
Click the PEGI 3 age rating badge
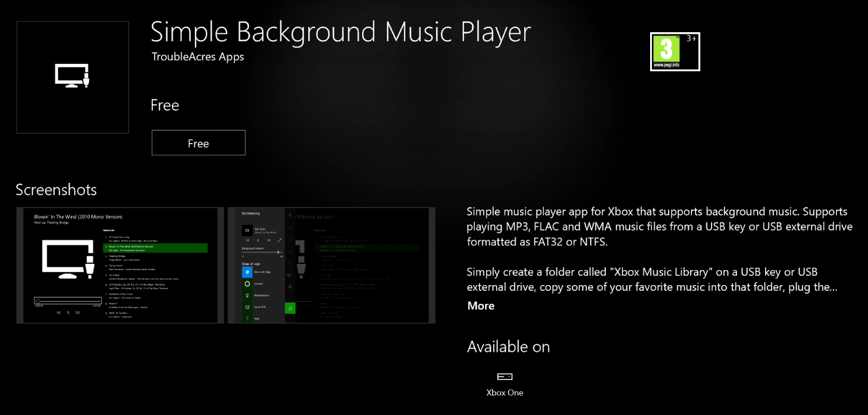pos(675,52)
